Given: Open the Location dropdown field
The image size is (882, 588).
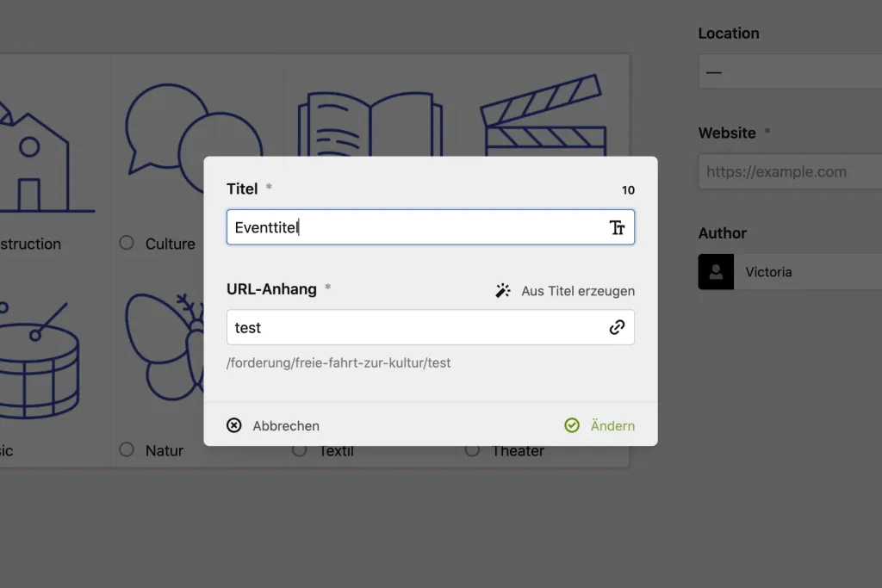Looking at the screenshot, I should (790, 72).
